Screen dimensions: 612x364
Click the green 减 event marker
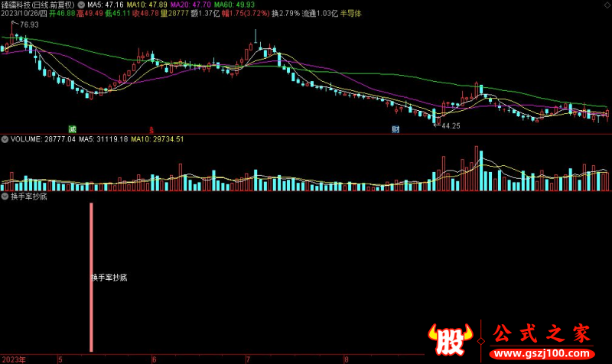click(x=72, y=129)
